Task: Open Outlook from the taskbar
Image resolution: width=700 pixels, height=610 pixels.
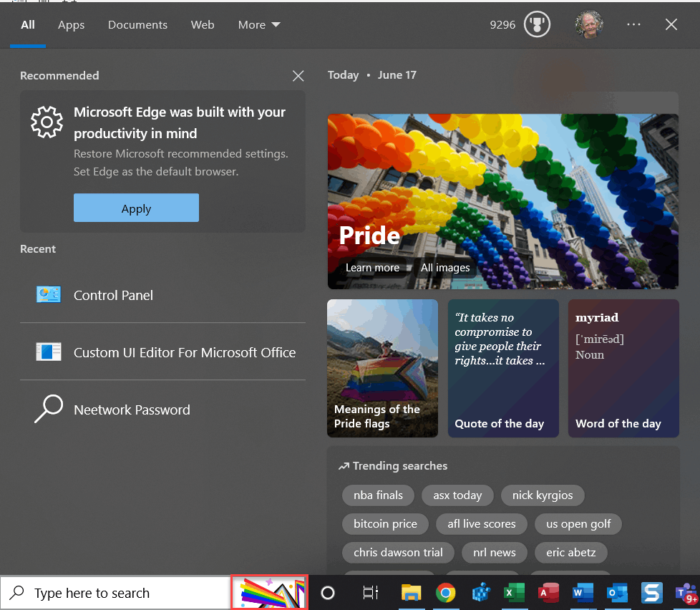Action: click(616, 593)
